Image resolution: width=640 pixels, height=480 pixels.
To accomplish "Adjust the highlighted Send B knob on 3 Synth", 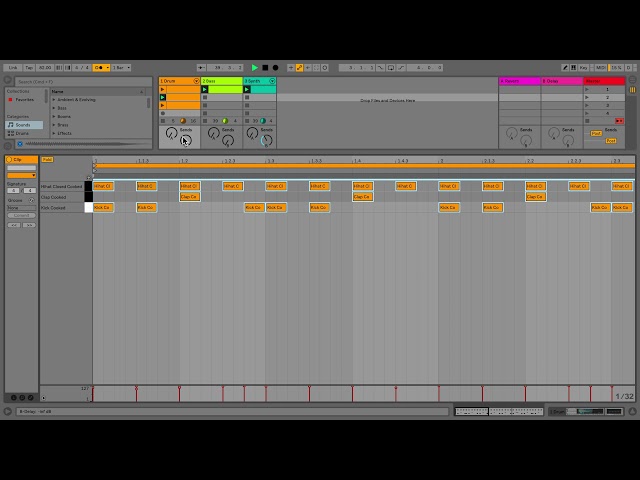I will [267, 141].
